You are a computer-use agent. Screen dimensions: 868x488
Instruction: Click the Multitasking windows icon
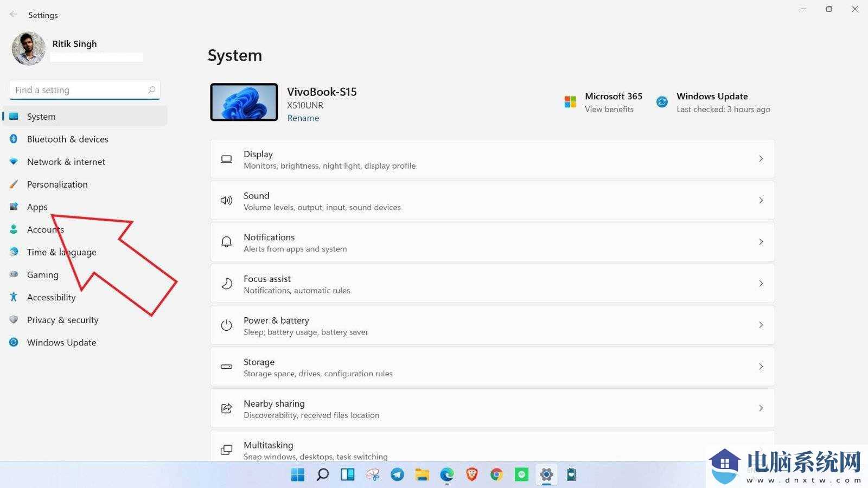pyautogui.click(x=227, y=450)
